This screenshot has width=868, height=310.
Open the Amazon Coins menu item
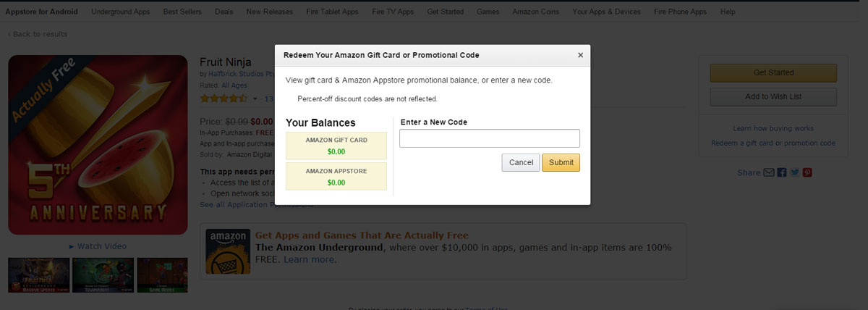(536, 12)
